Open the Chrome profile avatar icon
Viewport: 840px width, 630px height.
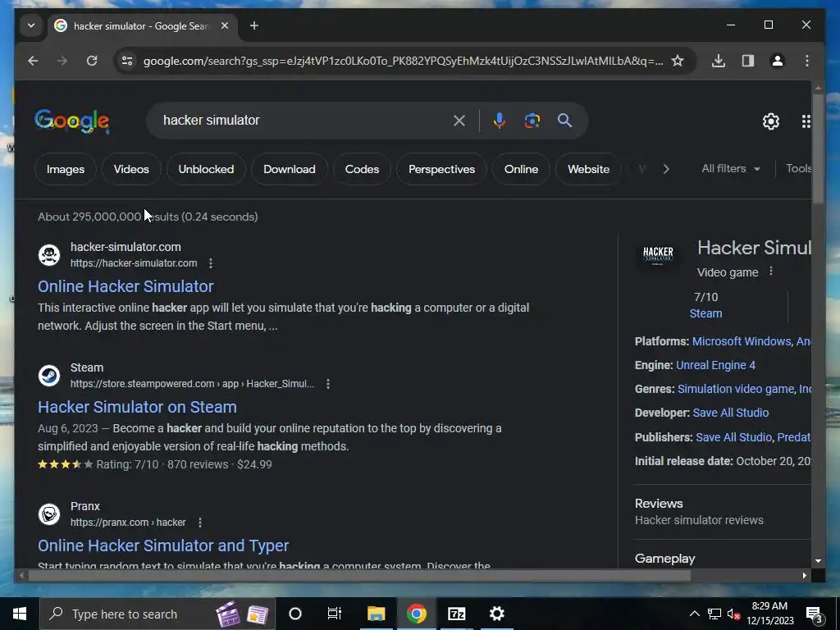coord(778,61)
